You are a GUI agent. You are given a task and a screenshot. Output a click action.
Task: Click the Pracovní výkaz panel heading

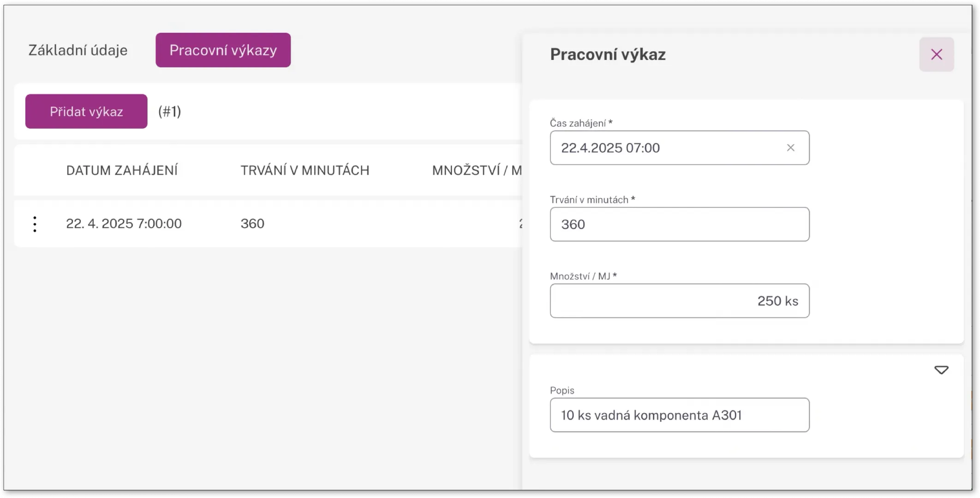tap(608, 54)
